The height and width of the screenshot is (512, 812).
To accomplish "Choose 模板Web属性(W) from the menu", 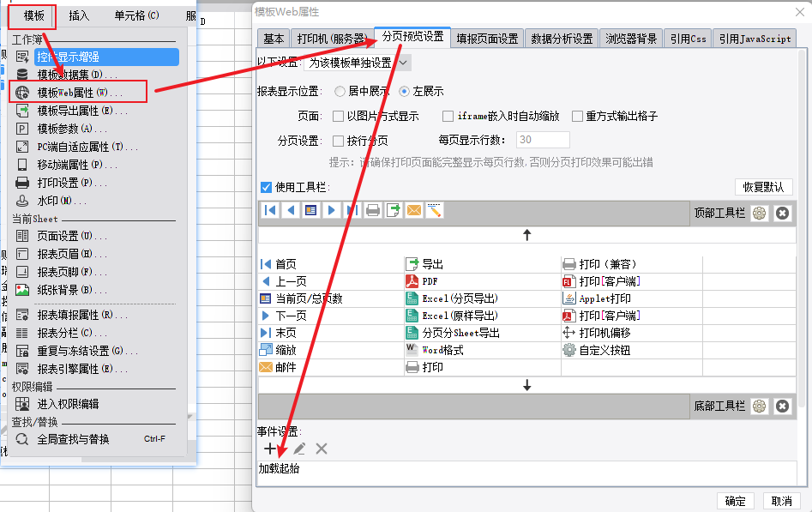I will tap(79, 93).
